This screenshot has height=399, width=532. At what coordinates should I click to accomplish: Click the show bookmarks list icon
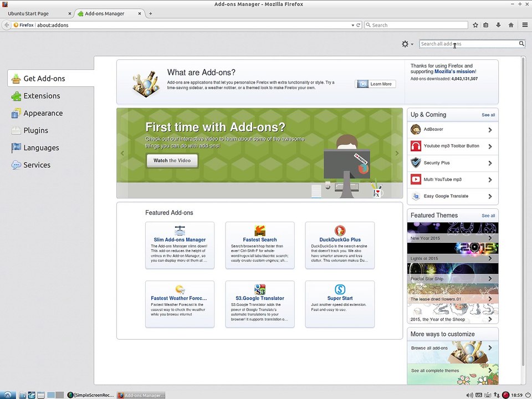pyautogui.click(x=486, y=25)
